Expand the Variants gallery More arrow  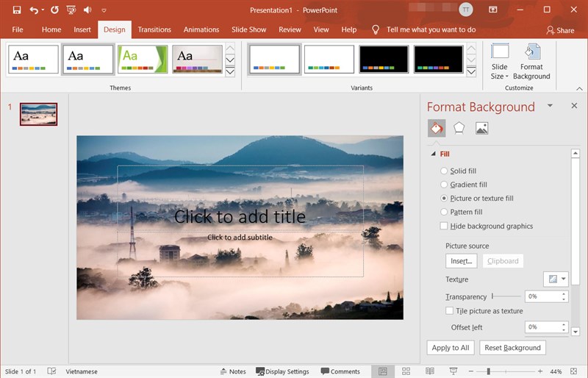click(x=471, y=71)
